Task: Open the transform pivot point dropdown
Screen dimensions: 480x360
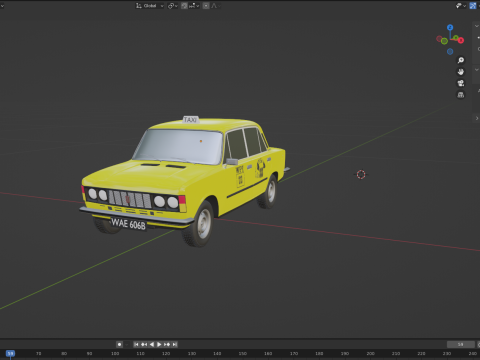Action: (173, 6)
